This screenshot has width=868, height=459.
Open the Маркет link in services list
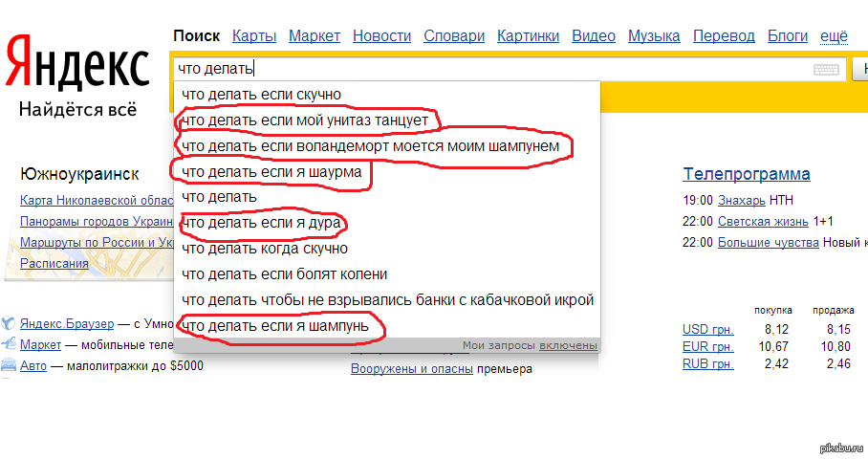coord(40,344)
